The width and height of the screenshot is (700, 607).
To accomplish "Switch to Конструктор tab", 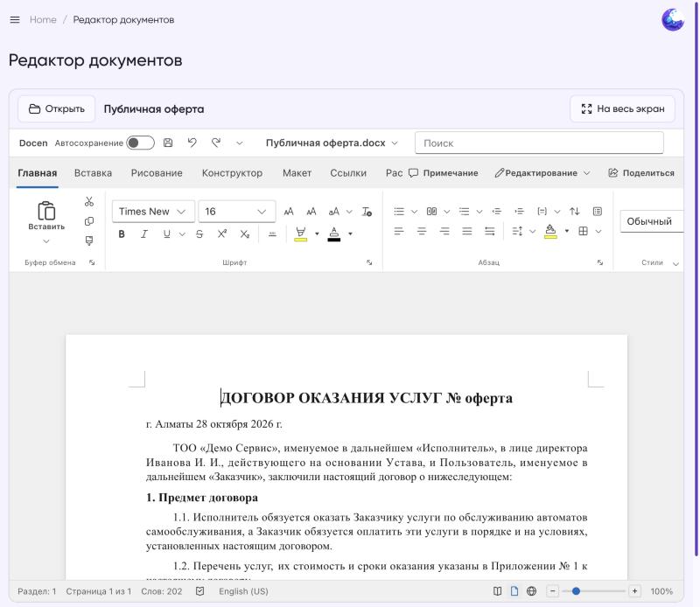I will (x=232, y=173).
